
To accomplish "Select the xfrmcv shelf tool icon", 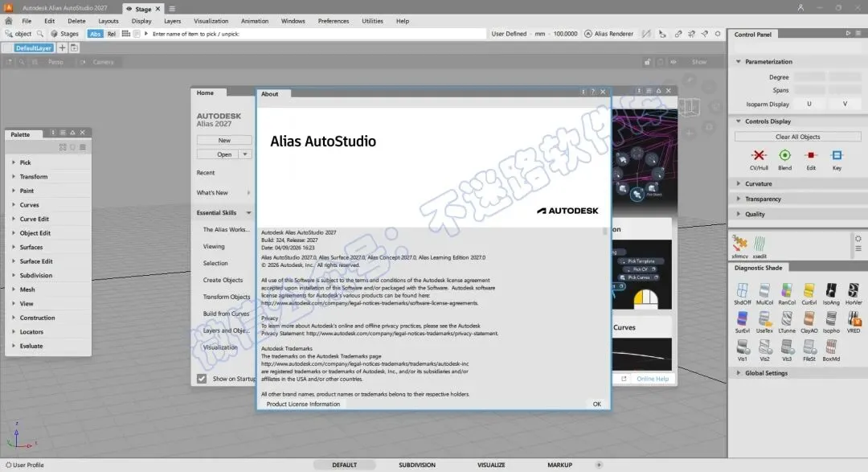I will tap(739, 243).
